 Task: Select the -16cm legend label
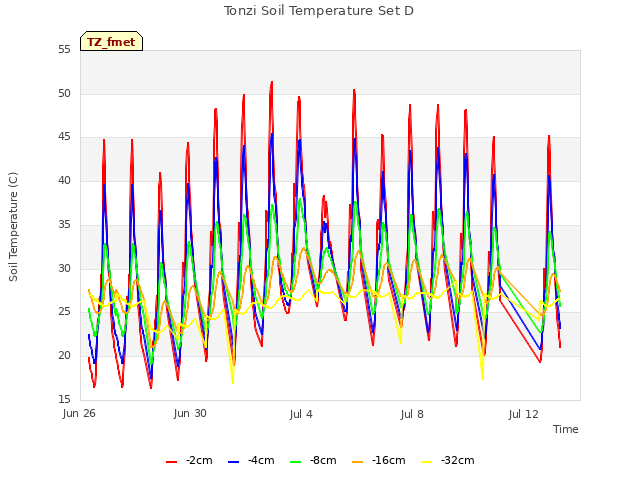tap(389, 460)
